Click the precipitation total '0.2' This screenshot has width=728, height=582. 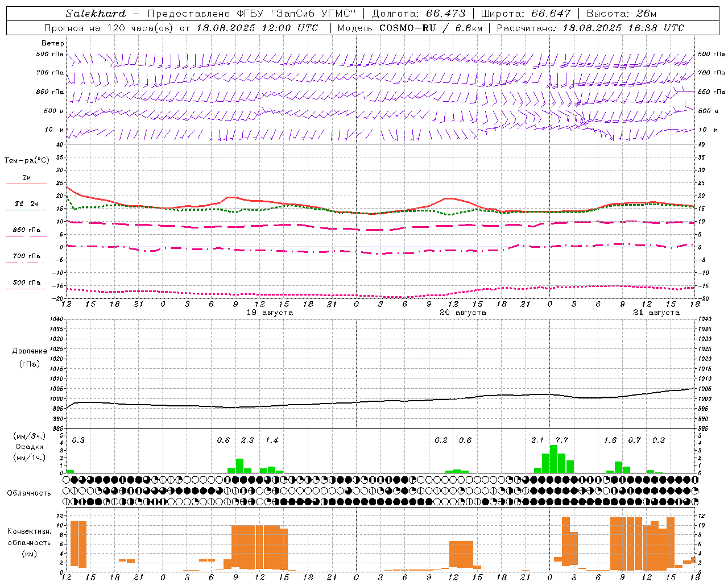441,440
